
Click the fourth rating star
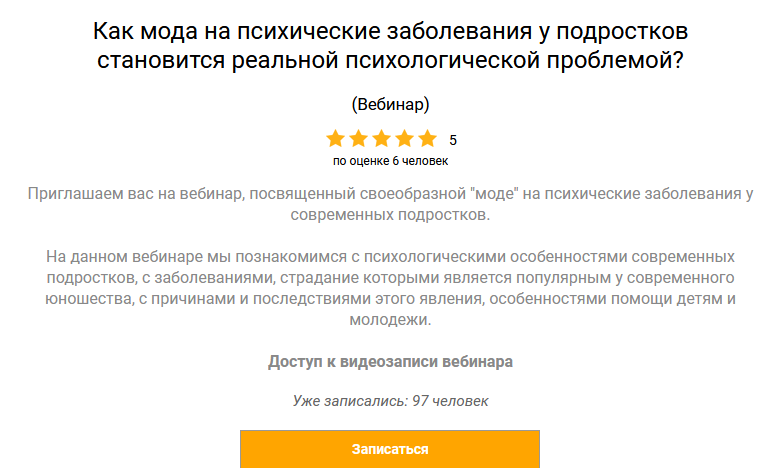pos(404,139)
